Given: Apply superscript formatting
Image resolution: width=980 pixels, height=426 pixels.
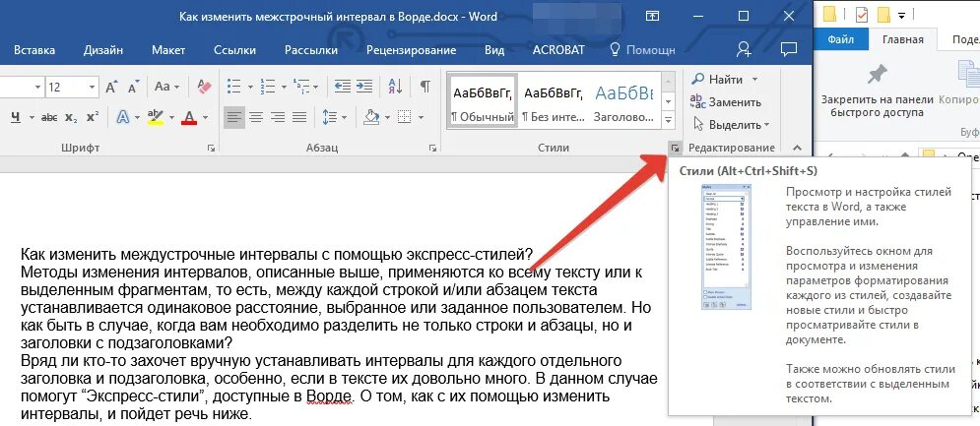Looking at the screenshot, I should (93, 117).
